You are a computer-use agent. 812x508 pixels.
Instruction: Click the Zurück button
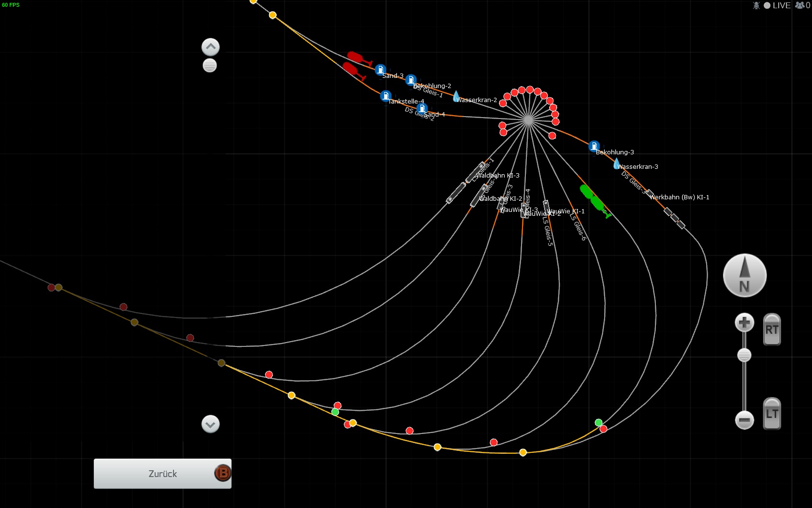tap(162, 474)
